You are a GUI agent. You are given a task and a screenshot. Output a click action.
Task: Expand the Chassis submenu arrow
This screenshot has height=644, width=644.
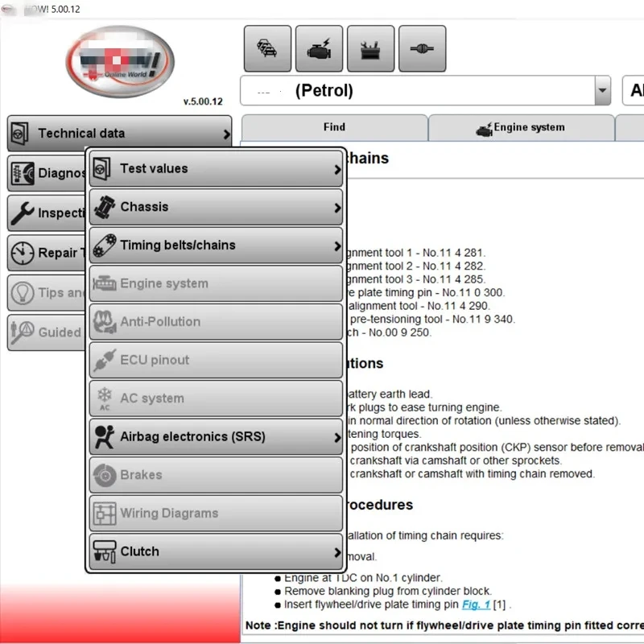click(337, 208)
